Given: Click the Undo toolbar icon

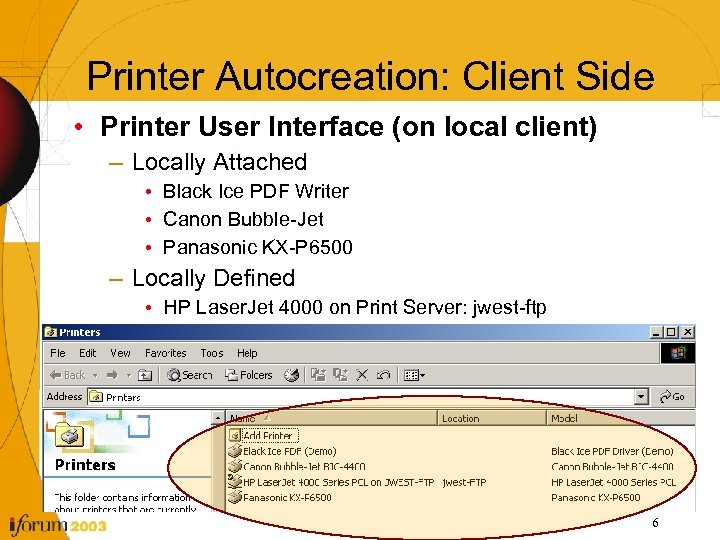Looking at the screenshot, I should pos(383,375).
